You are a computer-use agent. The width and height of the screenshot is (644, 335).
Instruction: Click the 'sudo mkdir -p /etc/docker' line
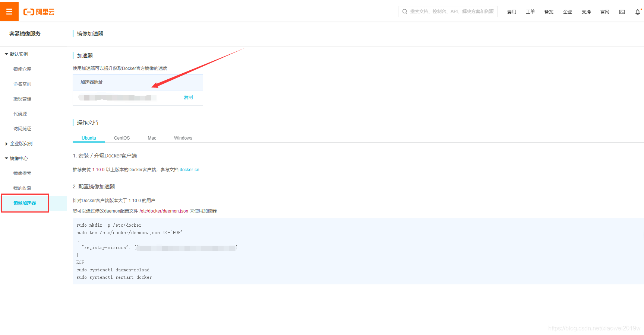pos(109,225)
